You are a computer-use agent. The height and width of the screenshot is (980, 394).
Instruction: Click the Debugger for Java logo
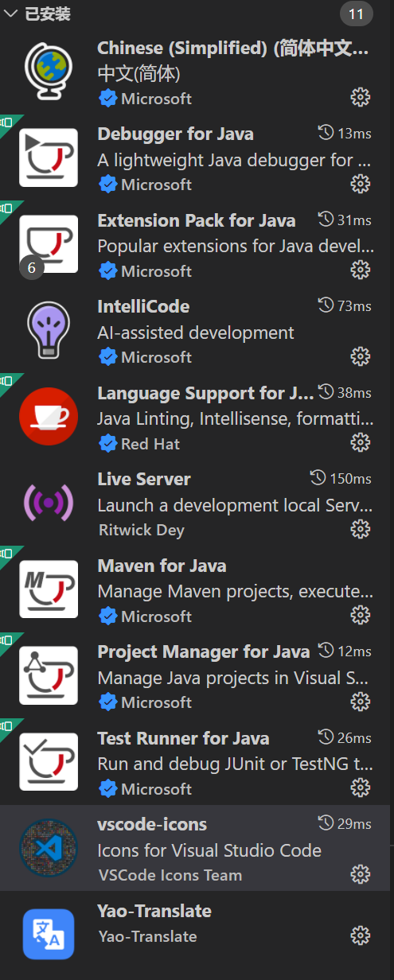49,157
